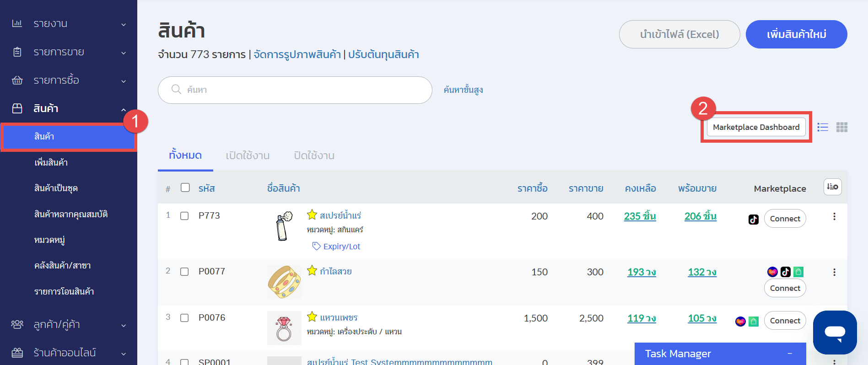Switch to the เปิดใช้งาน tab

tap(248, 156)
